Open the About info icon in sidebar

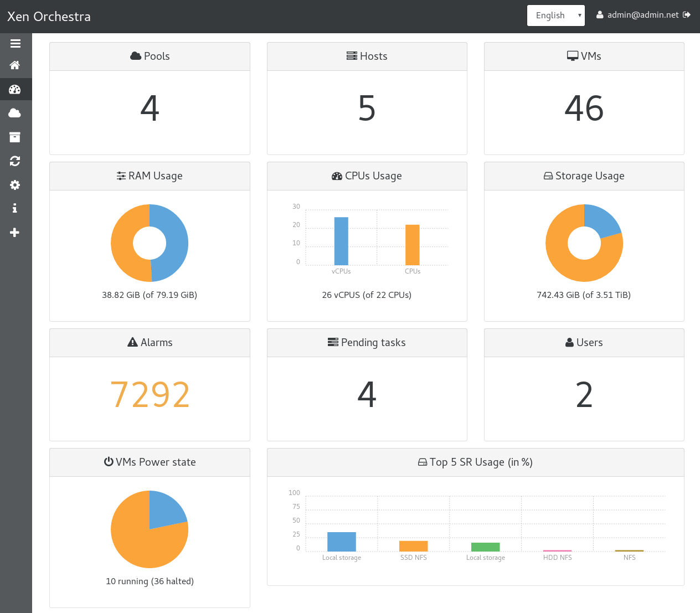(x=15, y=208)
